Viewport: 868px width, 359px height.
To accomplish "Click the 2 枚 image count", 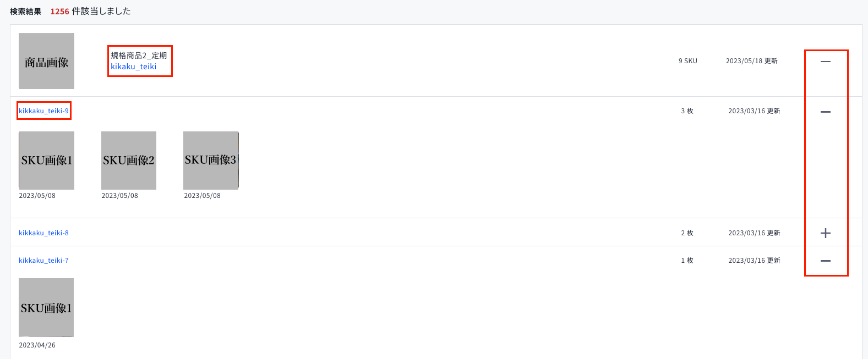I will tap(687, 233).
